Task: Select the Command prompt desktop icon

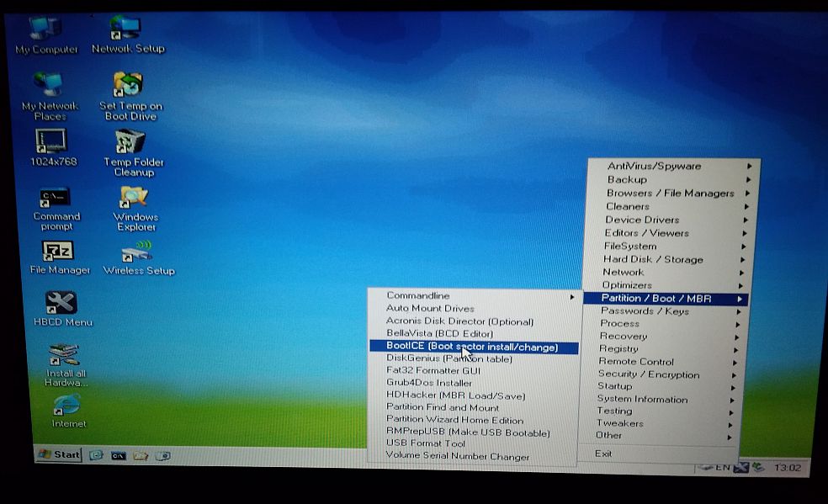Action: pos(56,209)
